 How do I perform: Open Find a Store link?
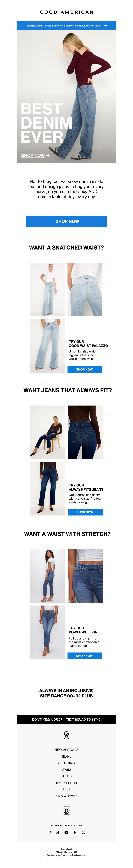[66, 796]
